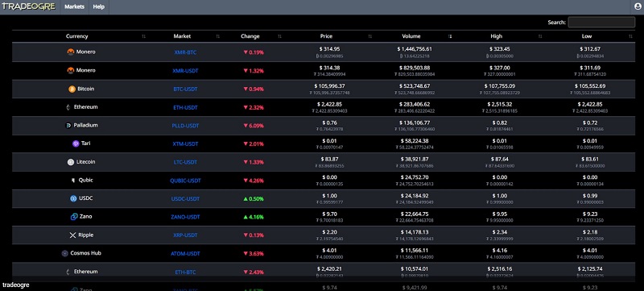Viewport: 644px width, 291px height.
Task: Sort table by Volume column arrows
Action: tap(450, 36)
